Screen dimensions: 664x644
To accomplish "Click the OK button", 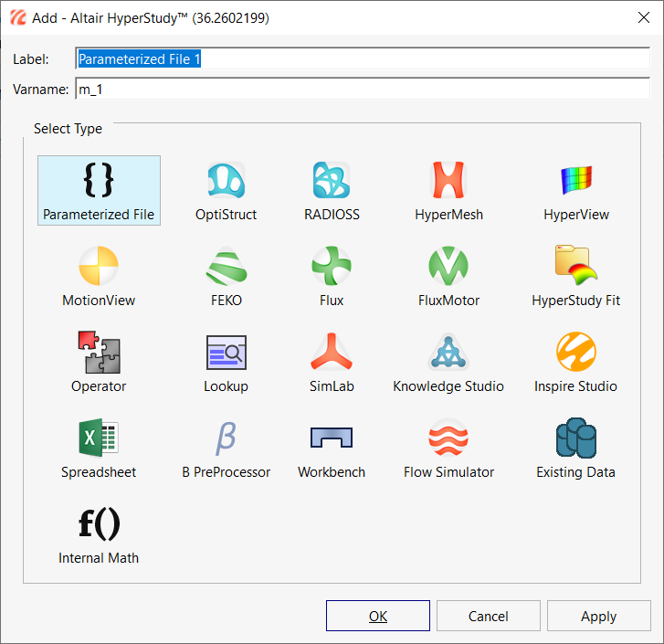I will 378,616.
